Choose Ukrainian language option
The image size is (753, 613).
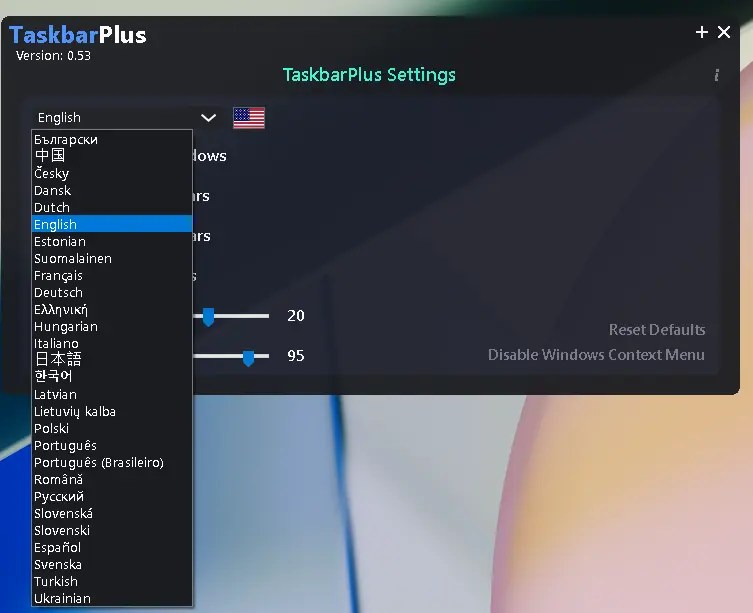pyautogui.click(x=112, y=598)
